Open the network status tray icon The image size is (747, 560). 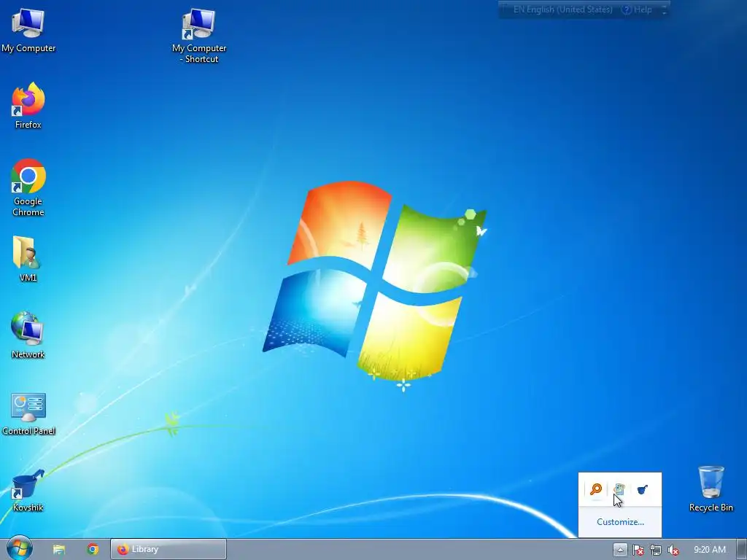(x=656, y=551)
